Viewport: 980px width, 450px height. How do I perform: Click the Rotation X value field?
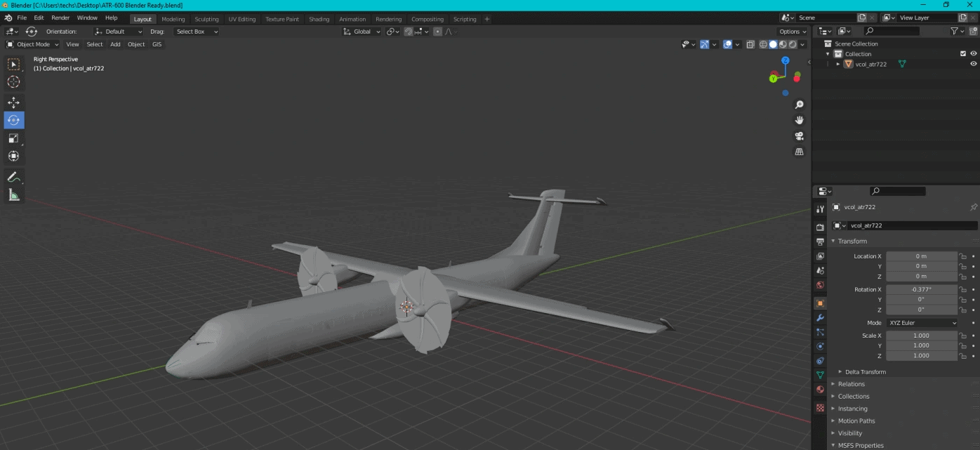tap(921, 289)
